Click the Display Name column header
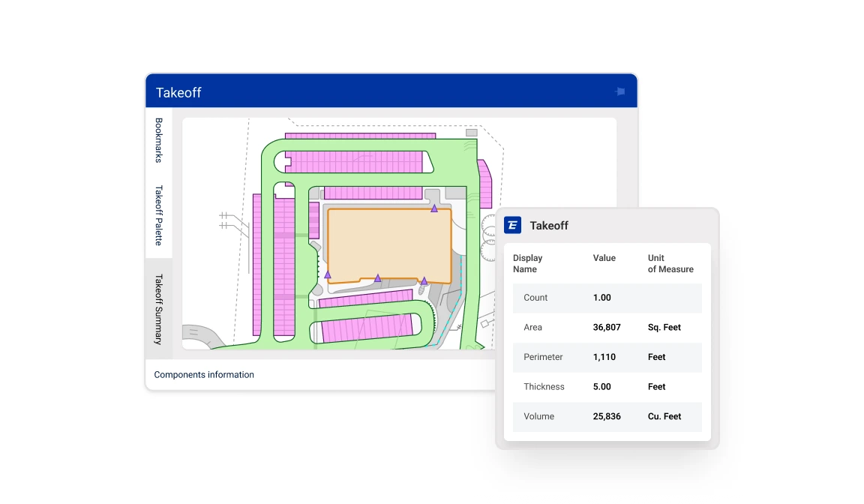The width and height of the screenshot is (864, 504). point(527,263)
